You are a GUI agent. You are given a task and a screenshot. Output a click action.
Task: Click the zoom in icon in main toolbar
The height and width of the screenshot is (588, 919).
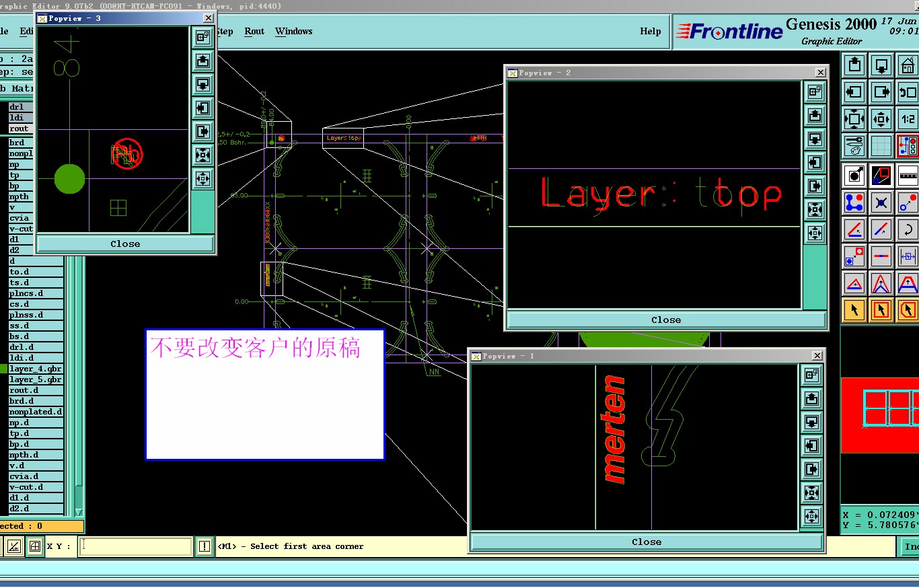[854, 119]
